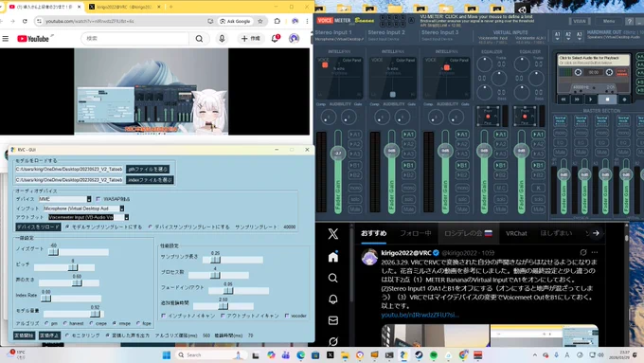Open the Chrome extensions puzzle icon
Image resolution: width=644 pixels, height=363 pixels.
(x=277, y=21)
